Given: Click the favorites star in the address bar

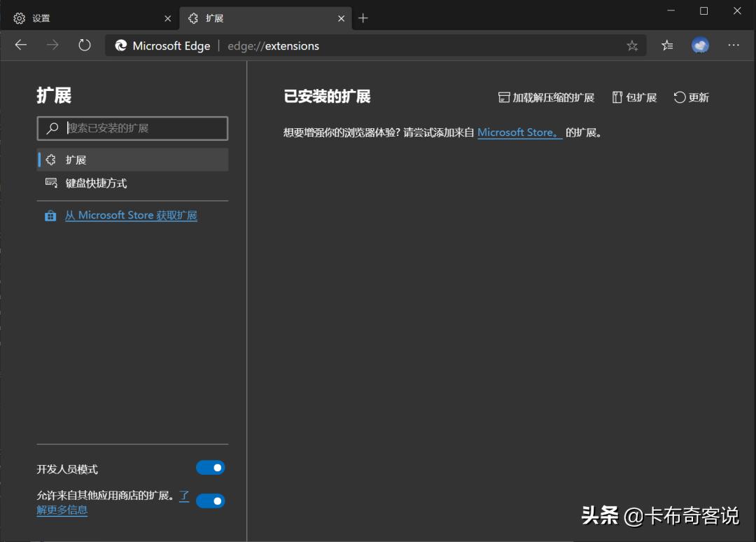Looking at the screenshot, I should (632, 45).
